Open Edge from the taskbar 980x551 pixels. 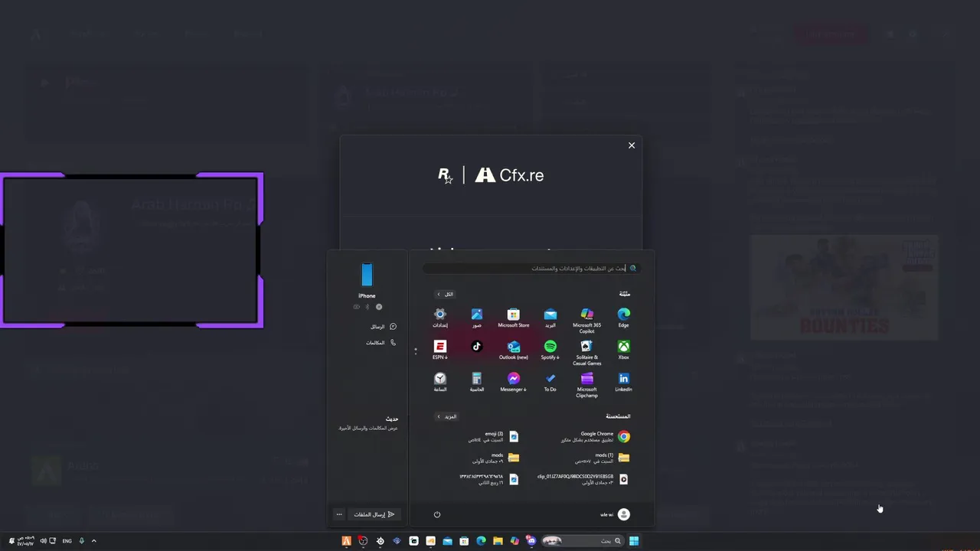pyautogui.click(x=481, y=541)
